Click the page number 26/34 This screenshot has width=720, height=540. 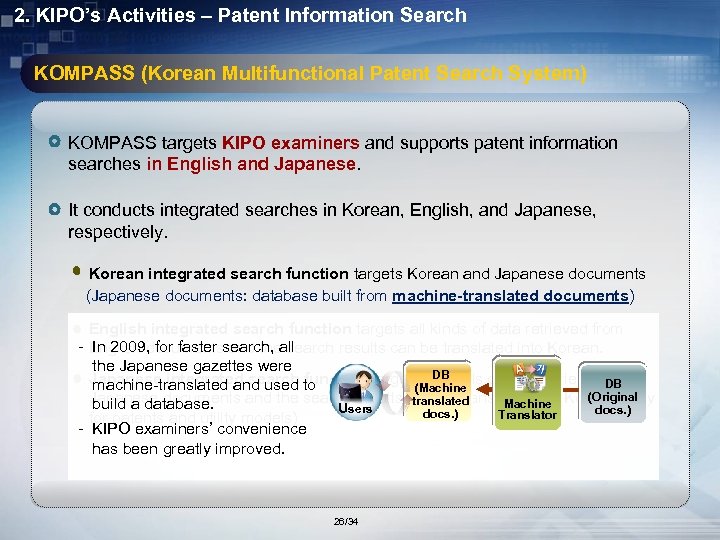click(346, 522)
